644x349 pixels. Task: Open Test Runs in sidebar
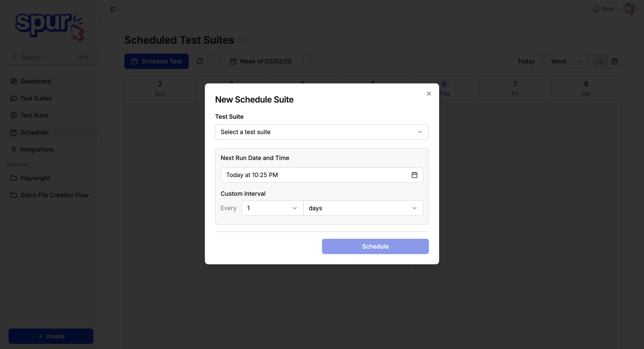click(34, 115)
